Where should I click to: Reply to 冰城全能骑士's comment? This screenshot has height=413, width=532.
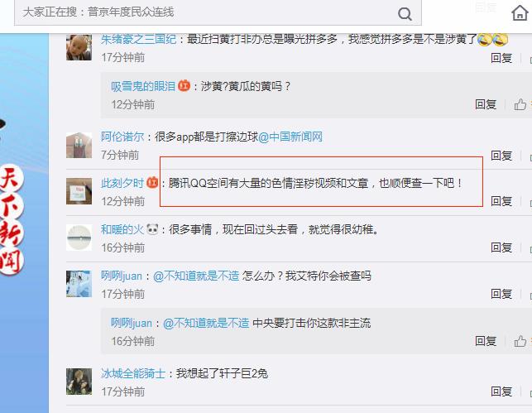pos(501,391)
